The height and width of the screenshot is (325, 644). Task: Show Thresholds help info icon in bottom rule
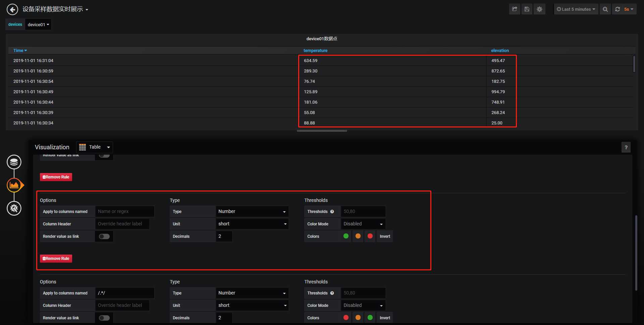tap(332, 293)
